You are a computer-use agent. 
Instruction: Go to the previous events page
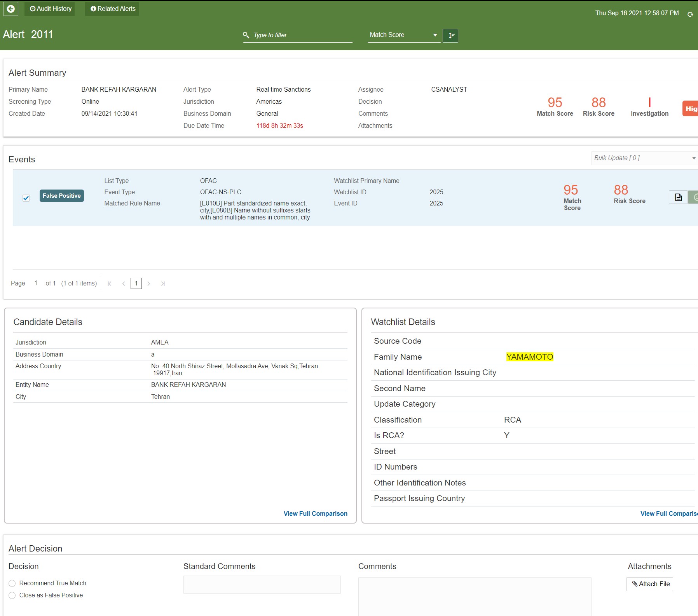(124, 284)
